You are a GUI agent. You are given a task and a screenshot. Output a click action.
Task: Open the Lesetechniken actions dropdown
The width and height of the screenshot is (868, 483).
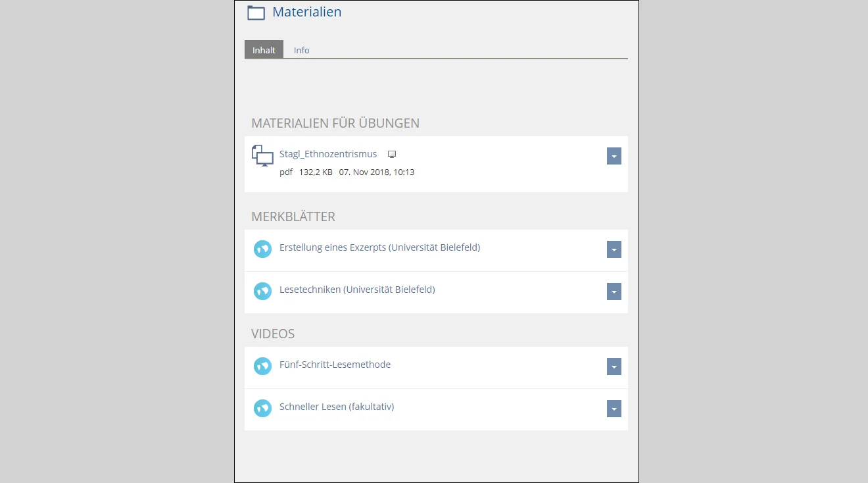(614, 292)
